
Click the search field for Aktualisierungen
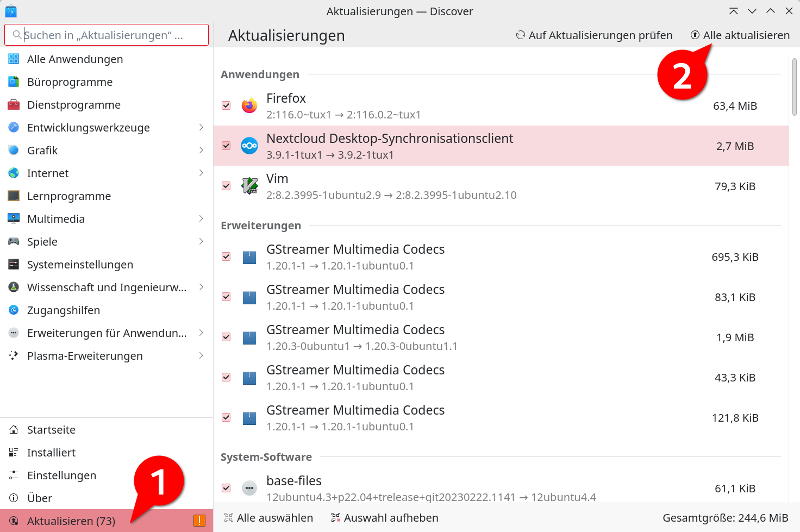(x=106, y=34)
